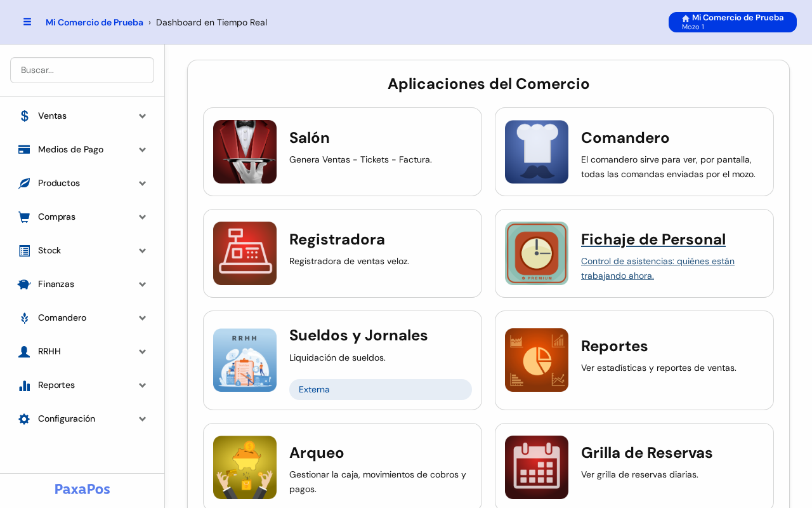Open the Productos sidebar menu
812x508 pixels.
82,184
